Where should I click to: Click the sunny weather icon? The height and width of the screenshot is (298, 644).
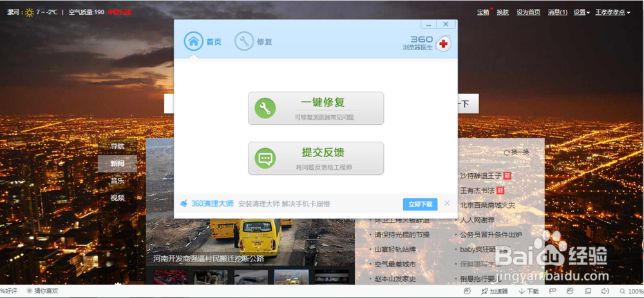point(30,12)
